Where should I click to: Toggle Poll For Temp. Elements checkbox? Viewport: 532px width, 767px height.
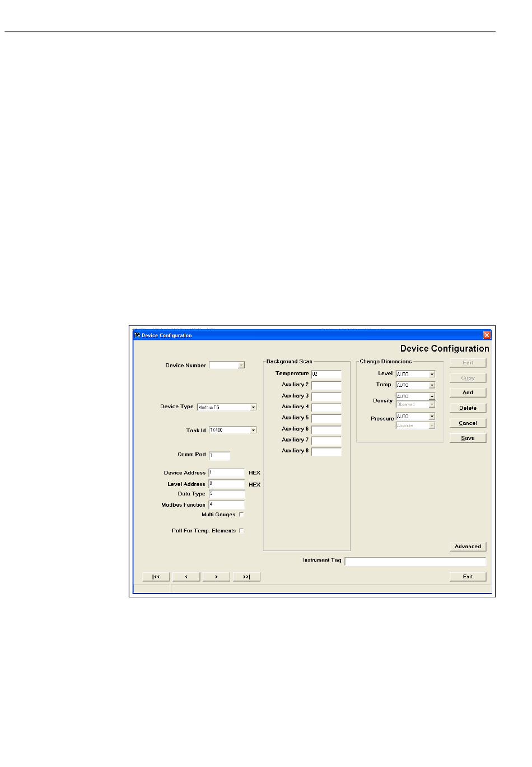click(x=241, y=531)
